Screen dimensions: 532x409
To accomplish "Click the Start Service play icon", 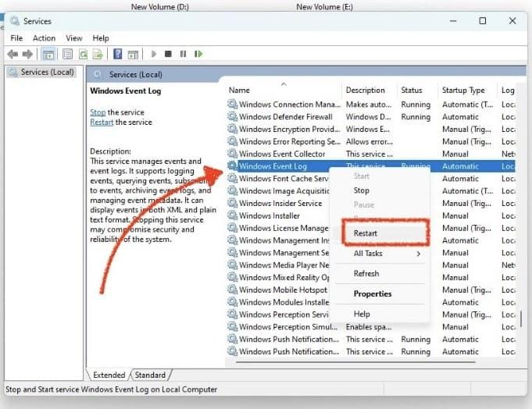I will click(153, 54).
